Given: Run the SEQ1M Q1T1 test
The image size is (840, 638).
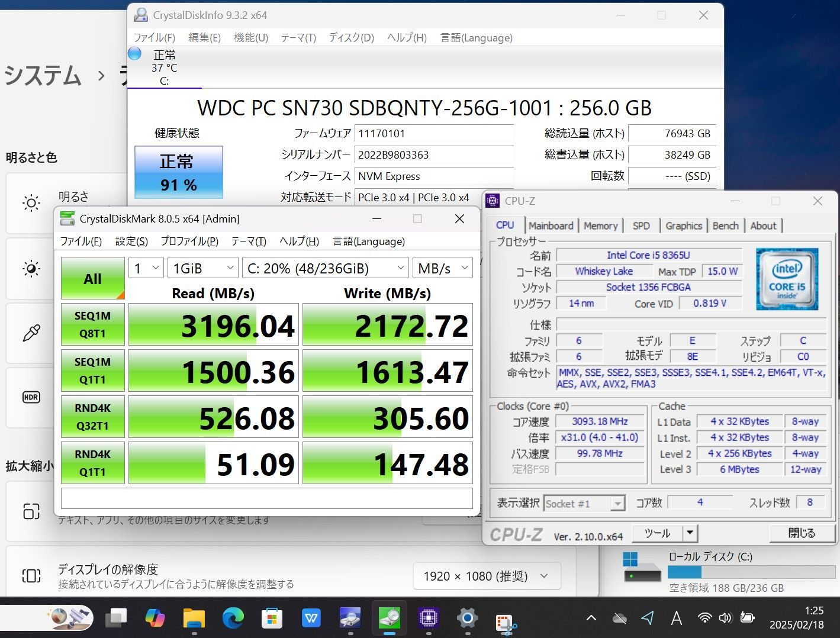Looking at the screenshot, I should [x=93, y=370].
